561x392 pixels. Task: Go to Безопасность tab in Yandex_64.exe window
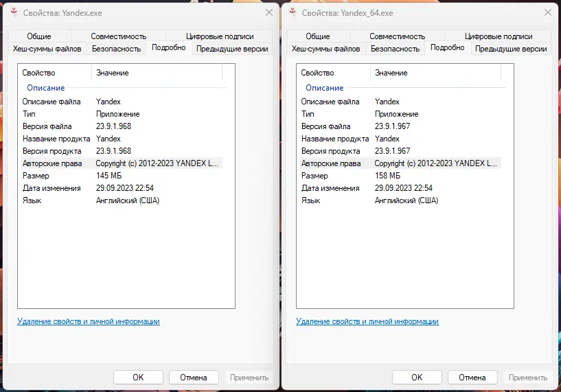coord(395,49)
